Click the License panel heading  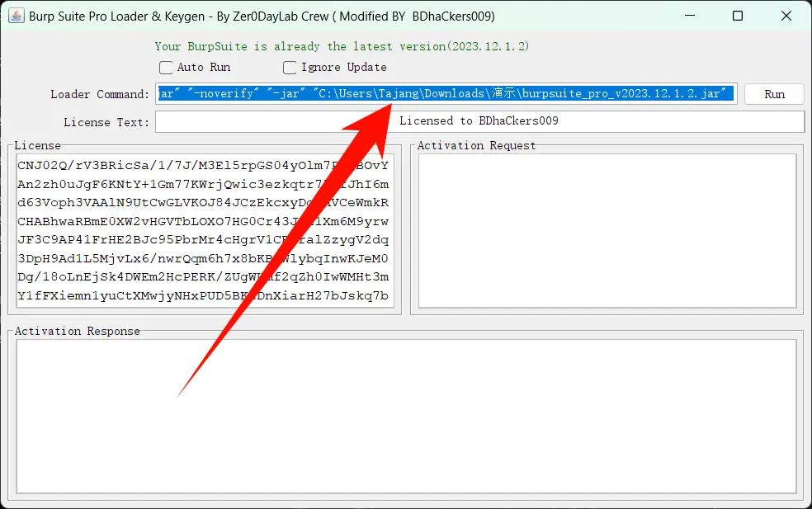click(x=38, y=146)
